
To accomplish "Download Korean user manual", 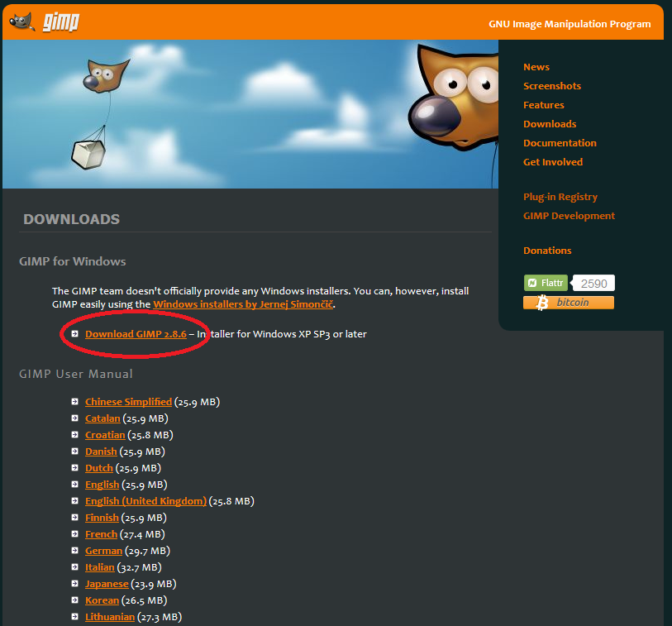I will click(x=102, y=600).
